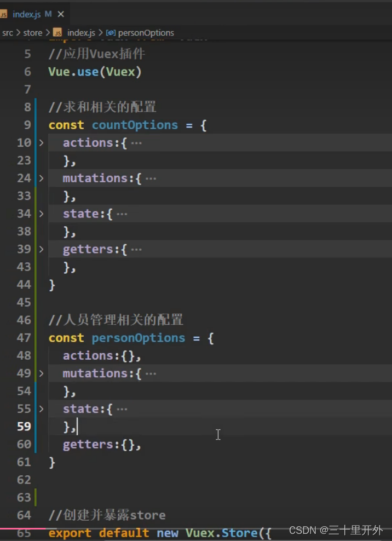
Task: Expand folded state block on line 55
Action: click(x=41, y=409)
